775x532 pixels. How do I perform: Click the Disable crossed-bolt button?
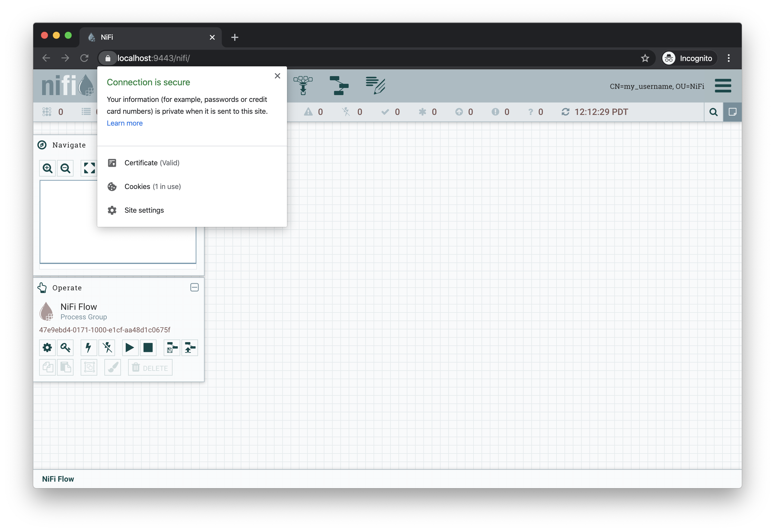coord(107,348)
